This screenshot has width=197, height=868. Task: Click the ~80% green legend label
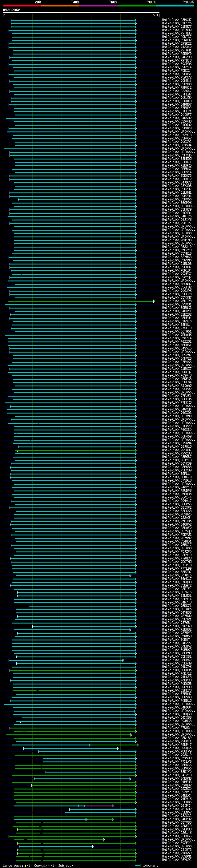click(151, 2)
